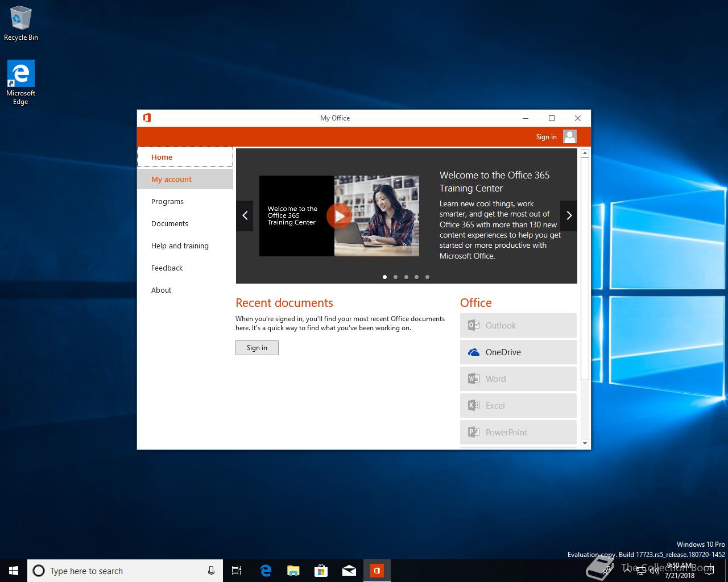The width and height of the screenshot is (728, 582).
Task: Open OneDrive from the Office list
Action: pos(518,352)
